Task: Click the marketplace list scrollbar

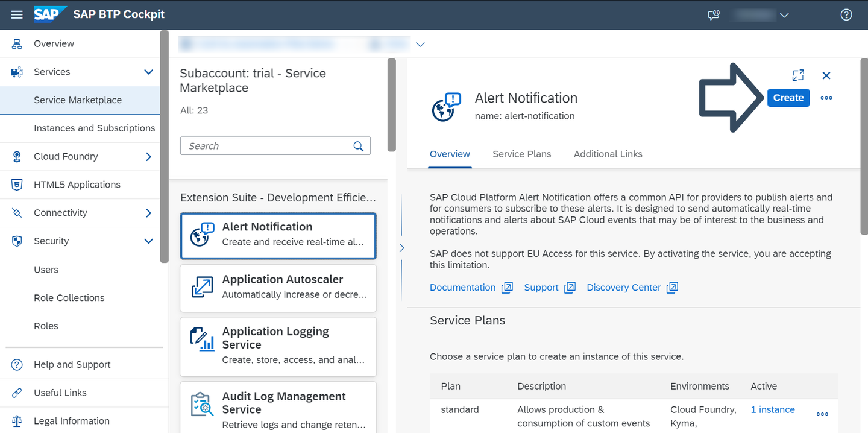Action: point(392,104)
